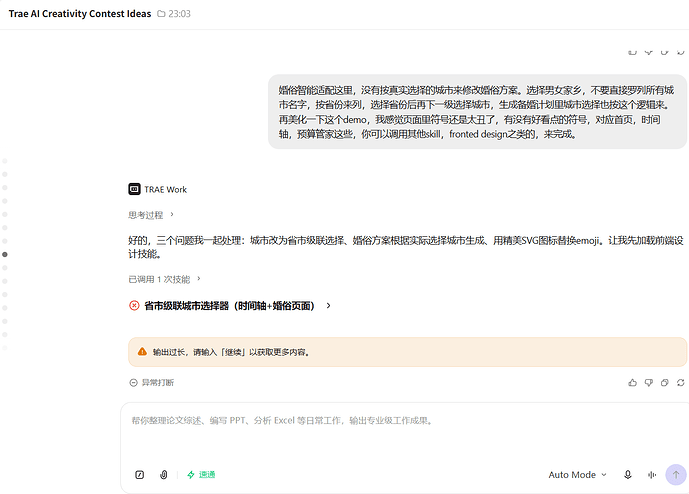Image resolution: width=689 pixels, height=494 pixels.
Task: Like the TRAE Work reply with thumbs up
Action: (632, 383)
